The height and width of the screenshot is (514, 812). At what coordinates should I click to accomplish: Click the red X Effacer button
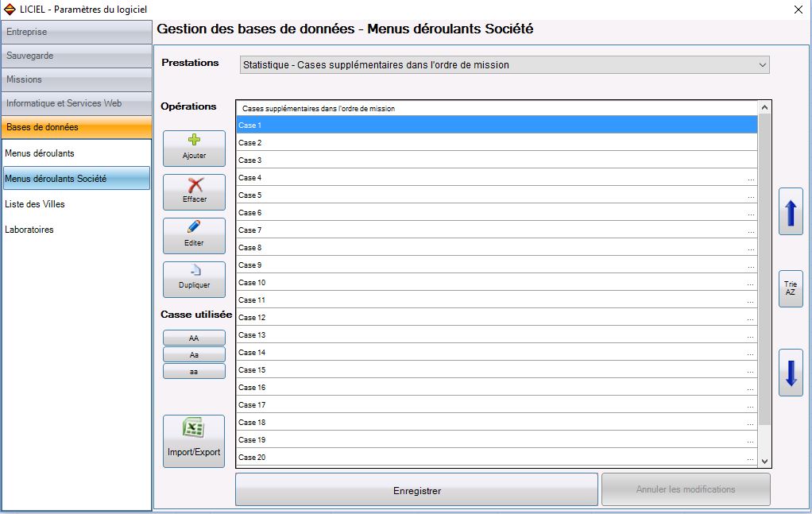point(194,192)
